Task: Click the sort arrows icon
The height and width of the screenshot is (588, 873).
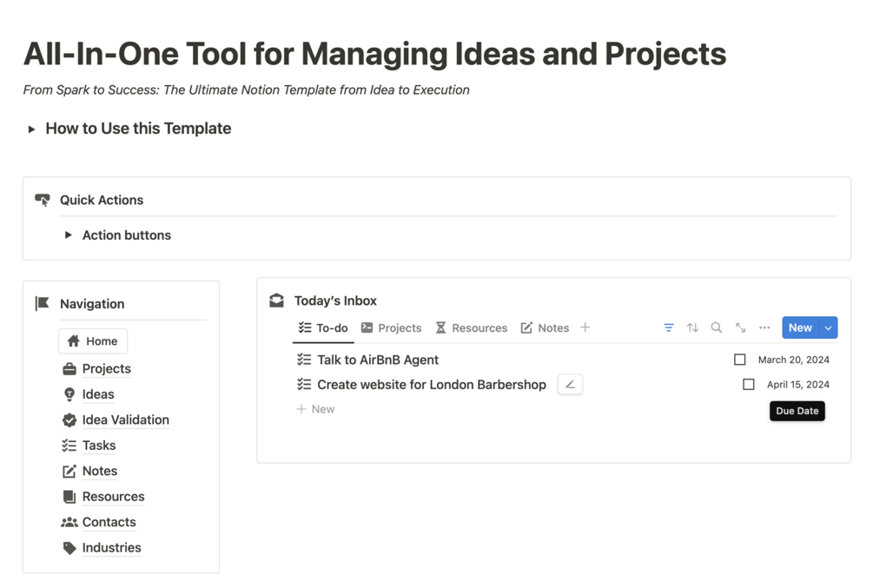Action: pos(692,327)
